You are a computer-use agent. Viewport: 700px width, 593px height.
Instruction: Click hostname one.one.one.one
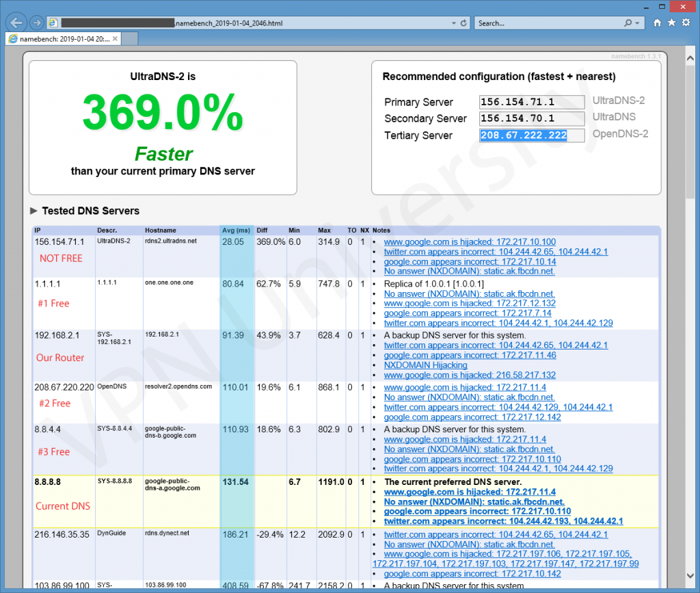[169, 282]
